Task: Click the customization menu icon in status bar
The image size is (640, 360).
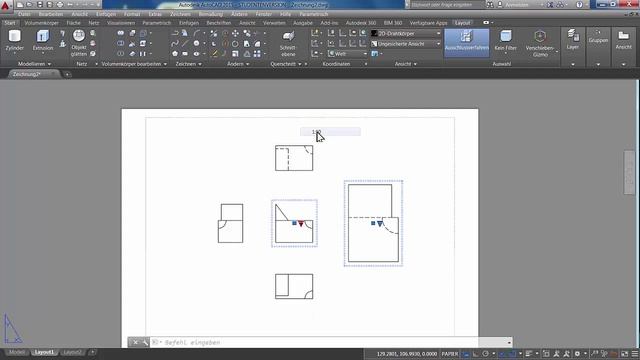Action: [635, 354]
